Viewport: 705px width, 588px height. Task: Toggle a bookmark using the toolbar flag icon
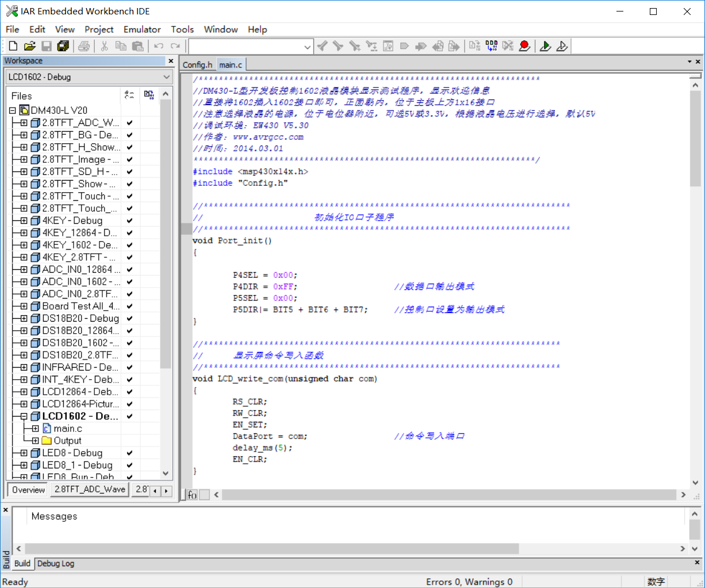404,46
